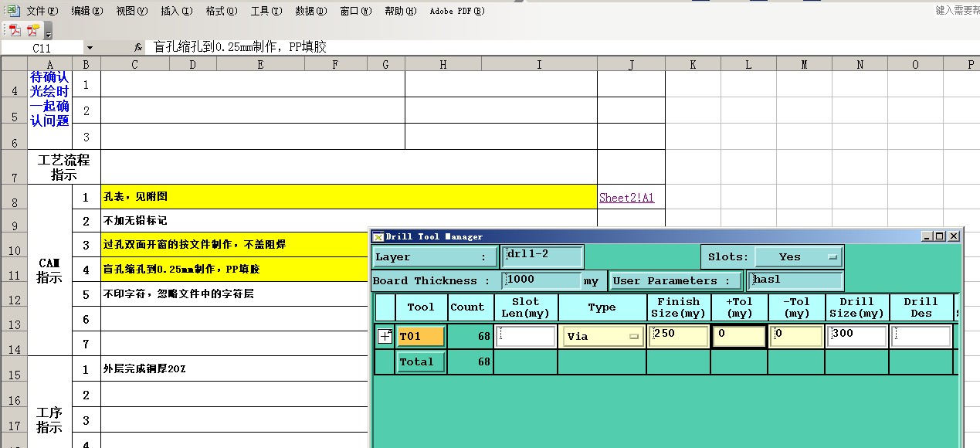Image resolution: width=980 pixels, height=448 pixels.
Task: Click the help question box 键入需要帮助
Action: [957, 10]
